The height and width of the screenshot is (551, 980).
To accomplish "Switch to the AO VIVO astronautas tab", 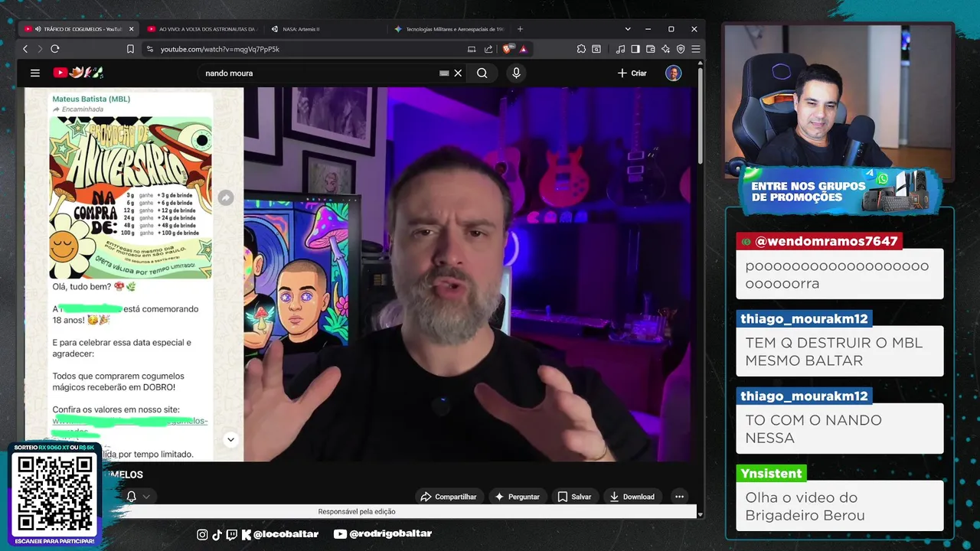I will point(201,29).
